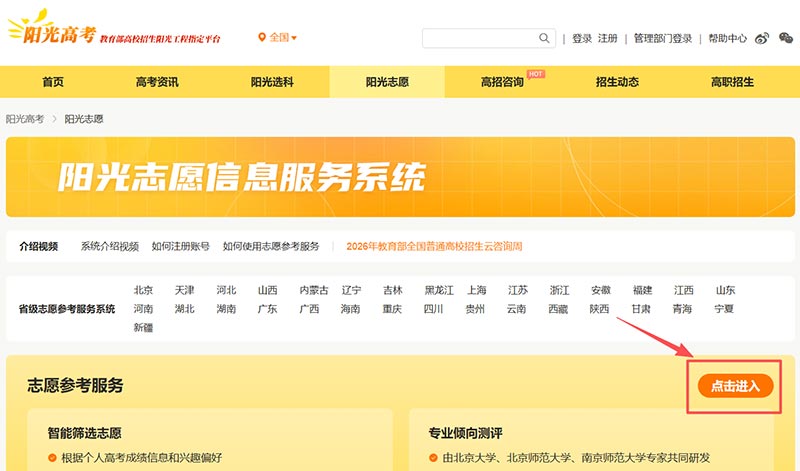Go to the 首页 nav tab
This screenshot has width=800, height=471.
click(53, 82)
